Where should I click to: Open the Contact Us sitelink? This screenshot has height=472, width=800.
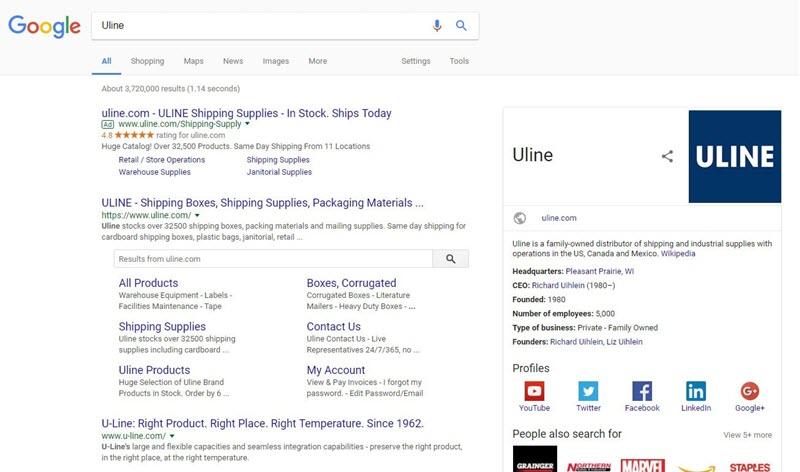point(334,327)
